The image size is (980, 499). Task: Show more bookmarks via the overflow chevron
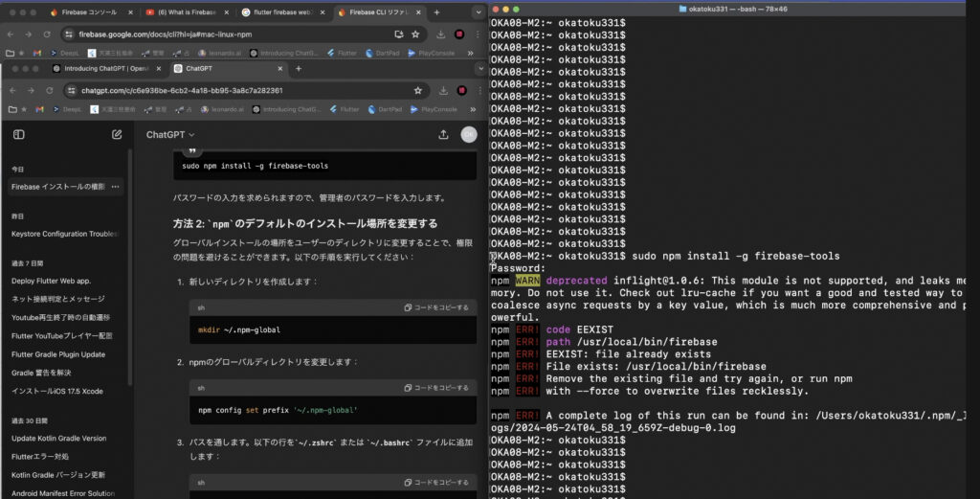pos(471,109)
